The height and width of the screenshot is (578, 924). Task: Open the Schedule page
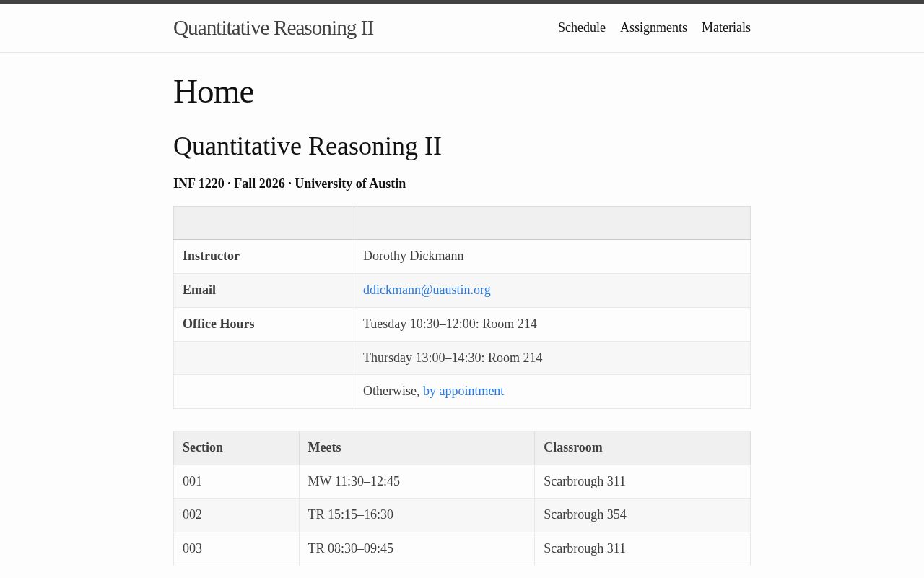582,27
